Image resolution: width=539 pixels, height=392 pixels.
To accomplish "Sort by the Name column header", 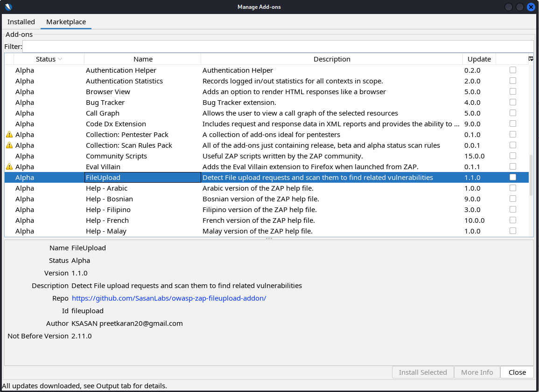I will click(x=143, y=59).
